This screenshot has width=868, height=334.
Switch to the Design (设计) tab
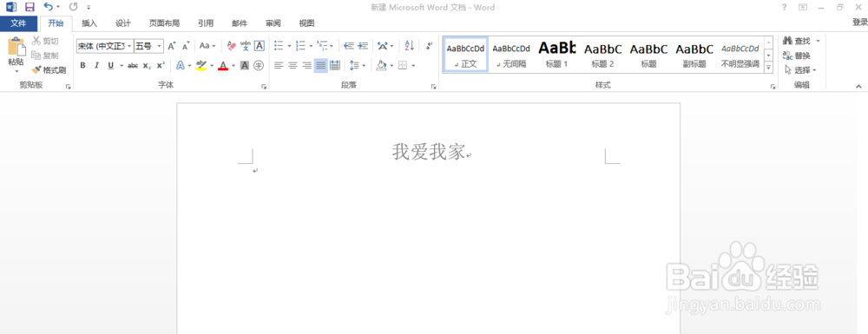click(x=123, y=23)
